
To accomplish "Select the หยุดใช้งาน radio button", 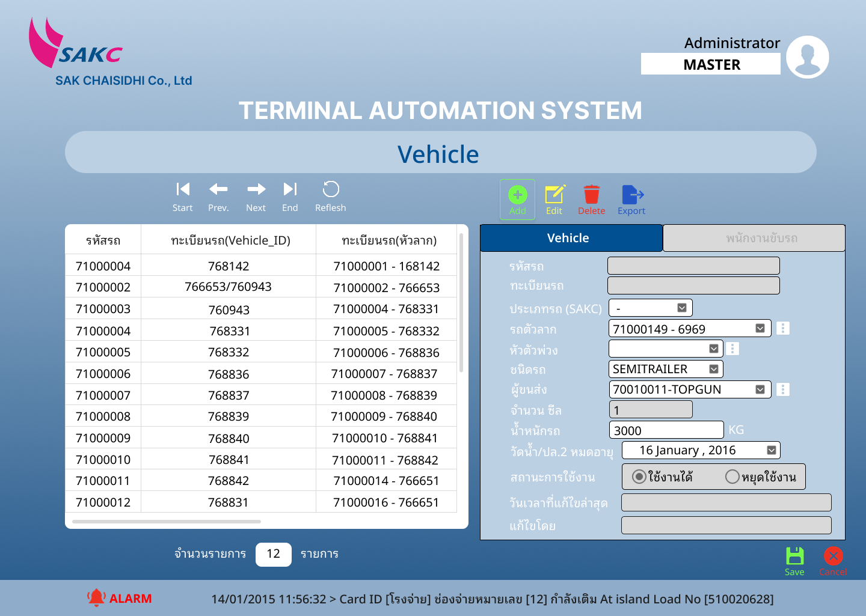I will pyautogui.click(x=732, y=477).
